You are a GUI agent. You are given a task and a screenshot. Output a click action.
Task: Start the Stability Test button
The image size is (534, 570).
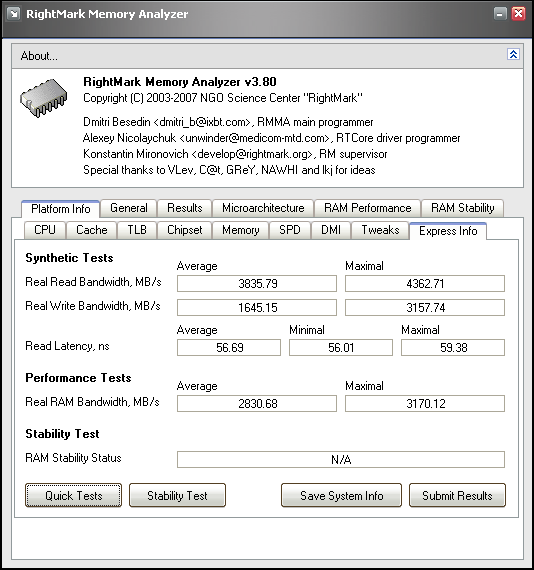[177, 495]
